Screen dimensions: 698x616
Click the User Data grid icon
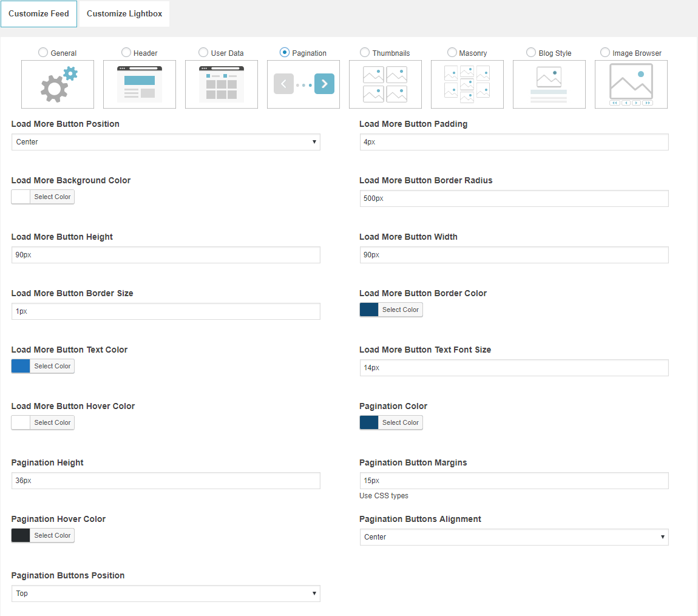tap(222, 84)
